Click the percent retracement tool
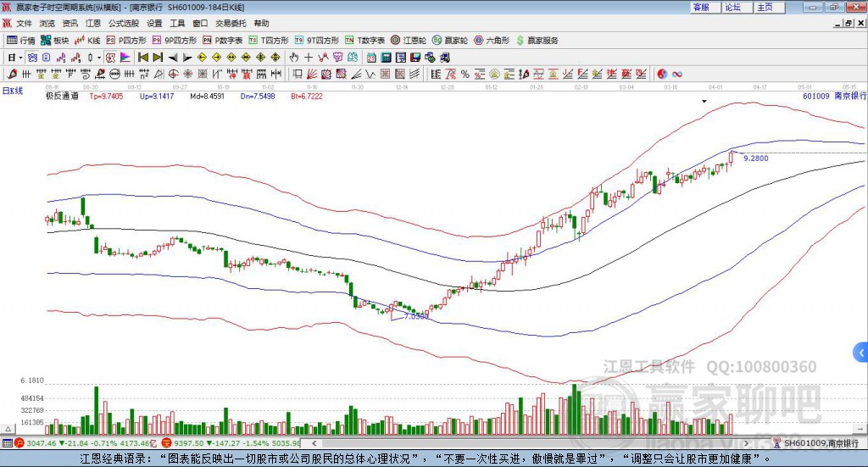This screenshot has width=868, height=467. [465, 74]
